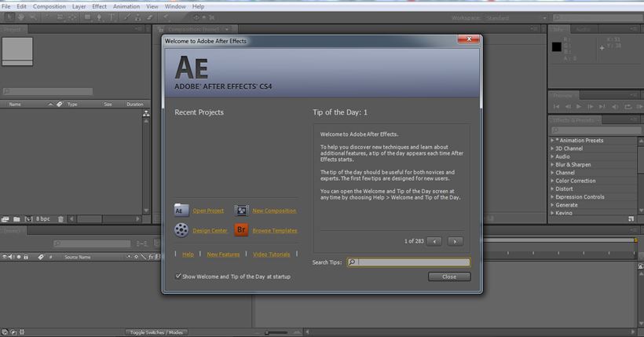Screen dimensions: 644x337
Task: Toggle loop option in Preview panel
Action: (628, 107)
